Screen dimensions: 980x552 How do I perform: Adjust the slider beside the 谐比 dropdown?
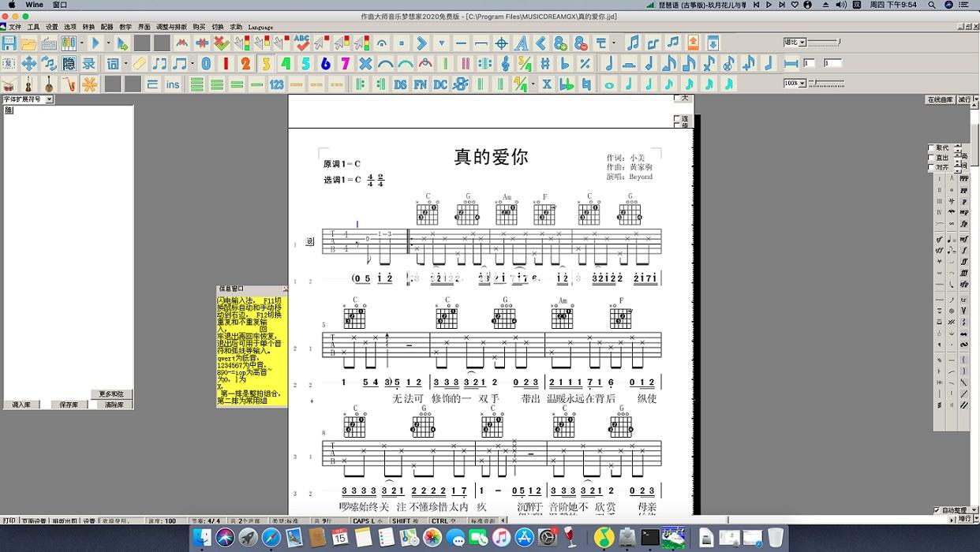(x=824, y=42)
